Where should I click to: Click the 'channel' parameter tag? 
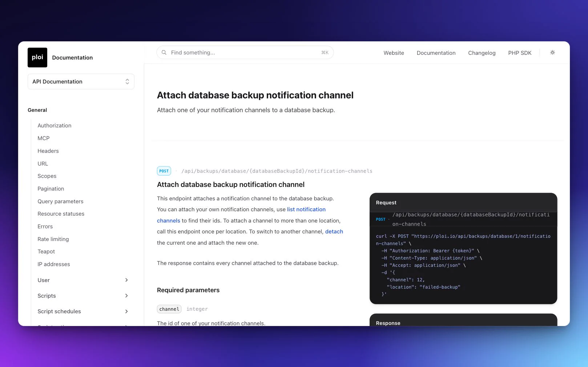point(169,309)
